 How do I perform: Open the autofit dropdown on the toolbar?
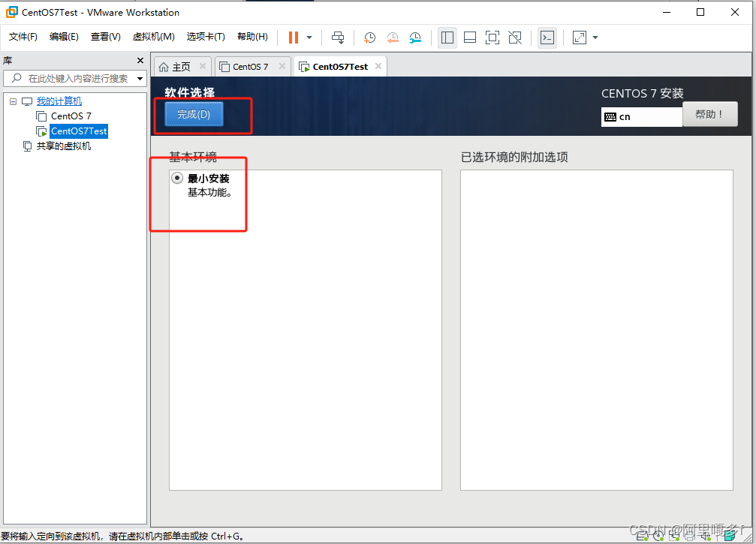[594, 38]
